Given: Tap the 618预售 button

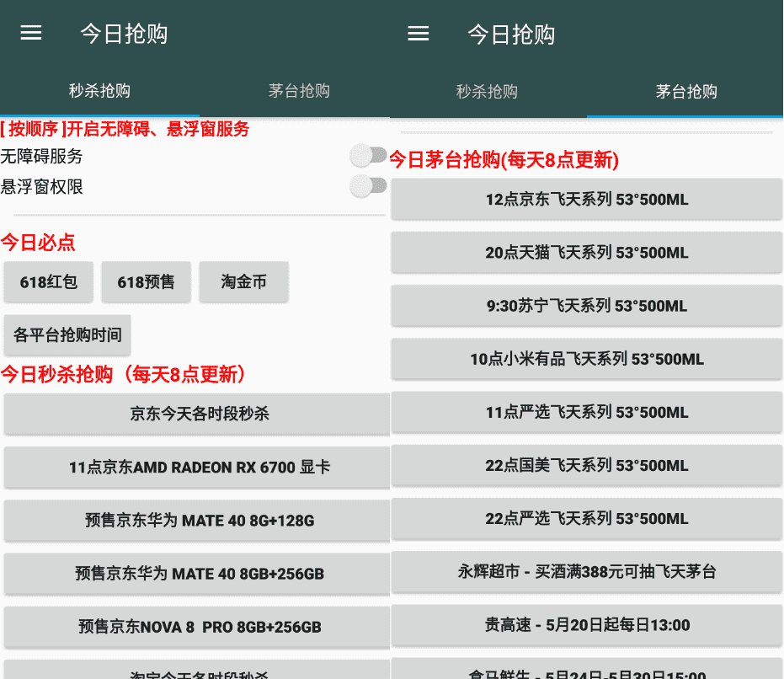Looking at the screenshot, I should pos(146,282).
